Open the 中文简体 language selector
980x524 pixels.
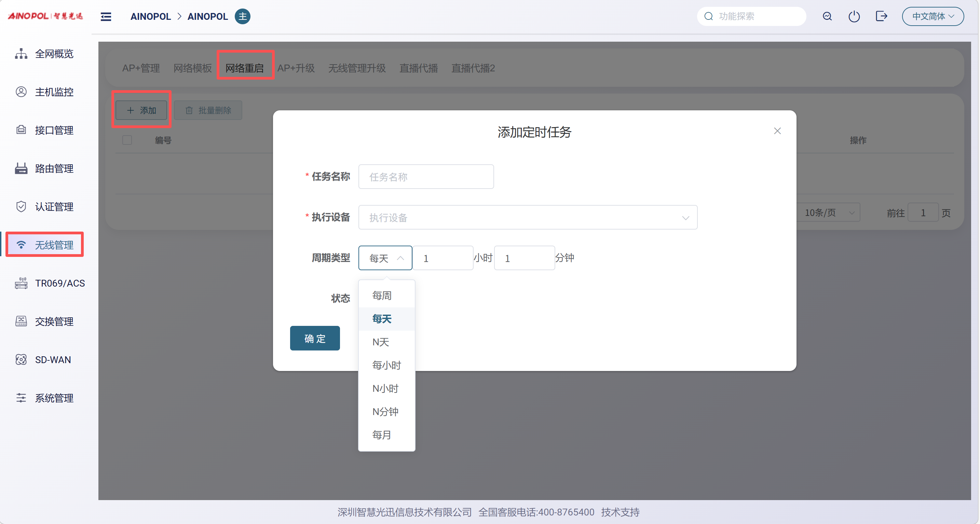[933, 16]
